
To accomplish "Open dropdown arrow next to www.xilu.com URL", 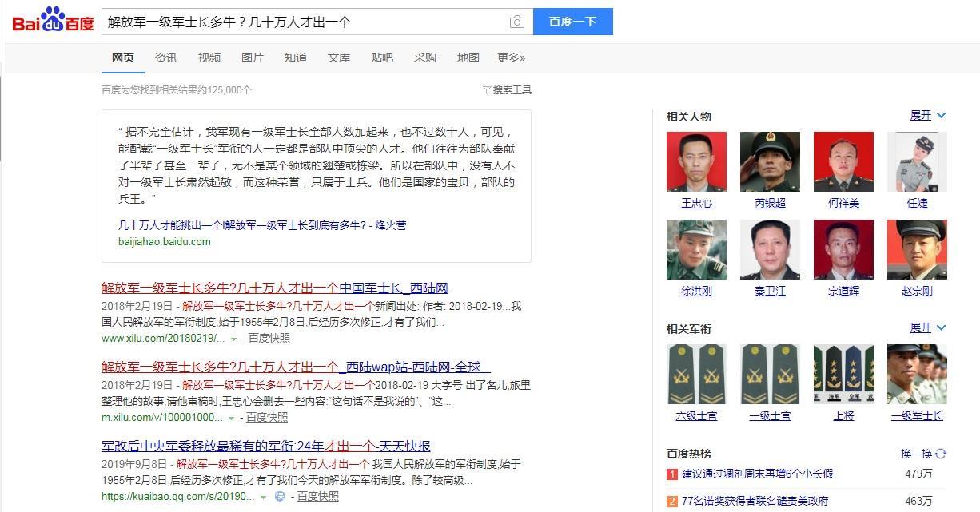I will click(233, 339).
